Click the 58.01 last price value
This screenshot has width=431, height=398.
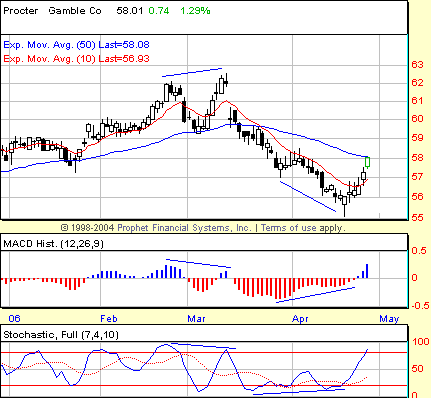click(130, 11)
